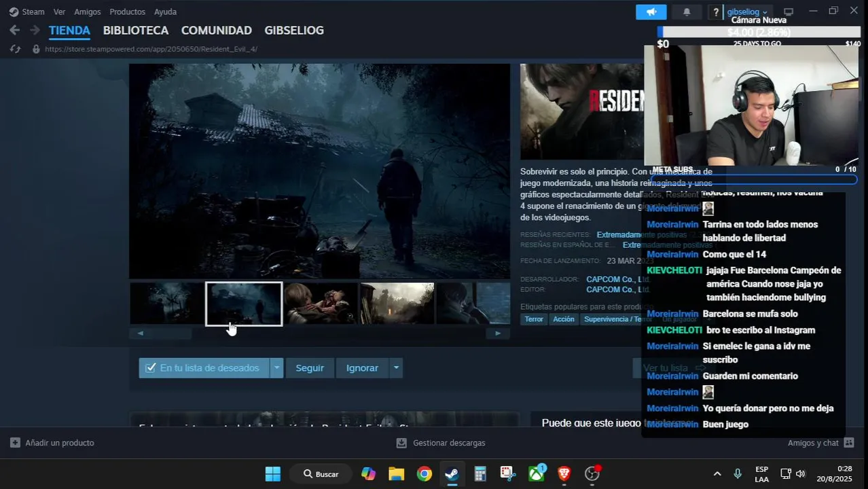Click the download icon by Gestionar descargas

click(401, 443)
